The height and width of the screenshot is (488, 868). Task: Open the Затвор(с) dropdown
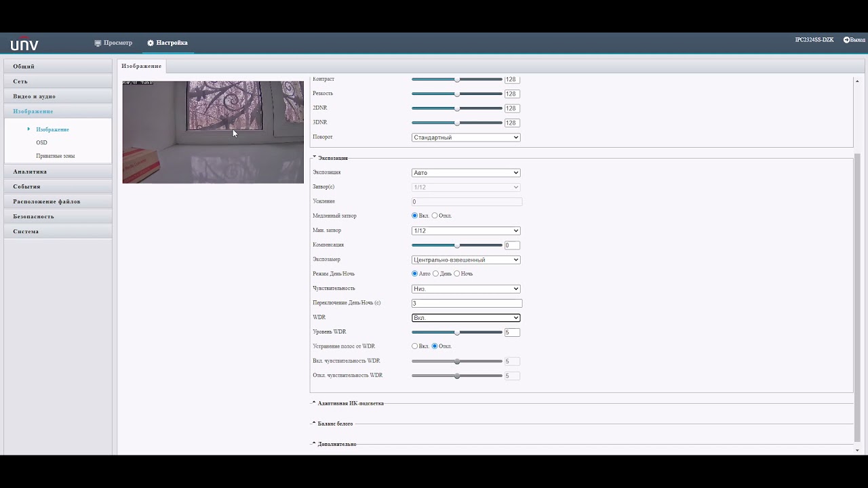(466, 187)
